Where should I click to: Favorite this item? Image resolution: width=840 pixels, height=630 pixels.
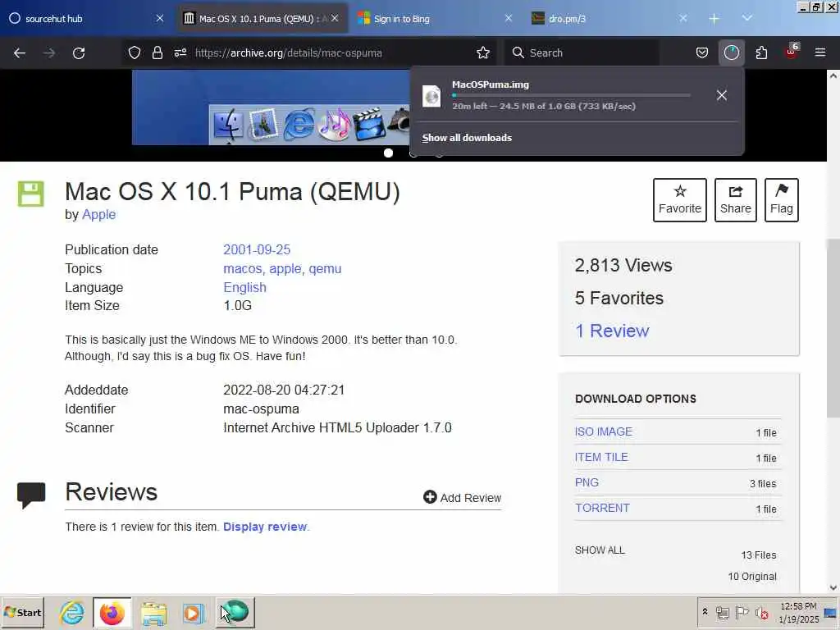[x=680, y=200]
